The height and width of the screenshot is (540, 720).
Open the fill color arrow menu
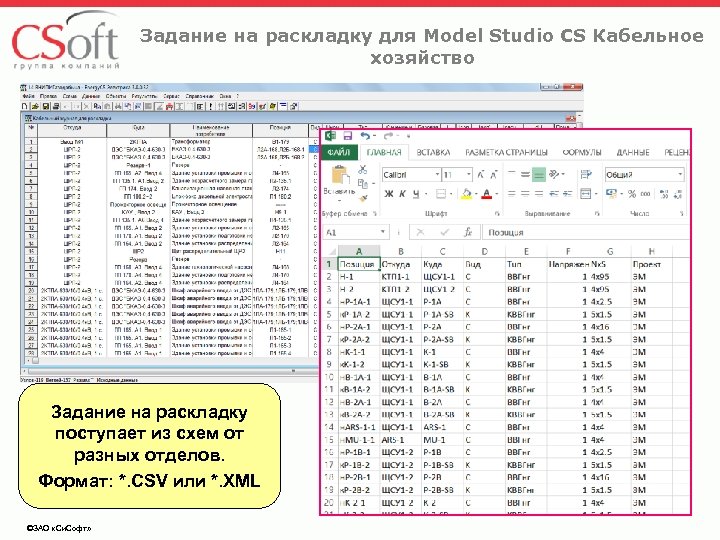476,194
